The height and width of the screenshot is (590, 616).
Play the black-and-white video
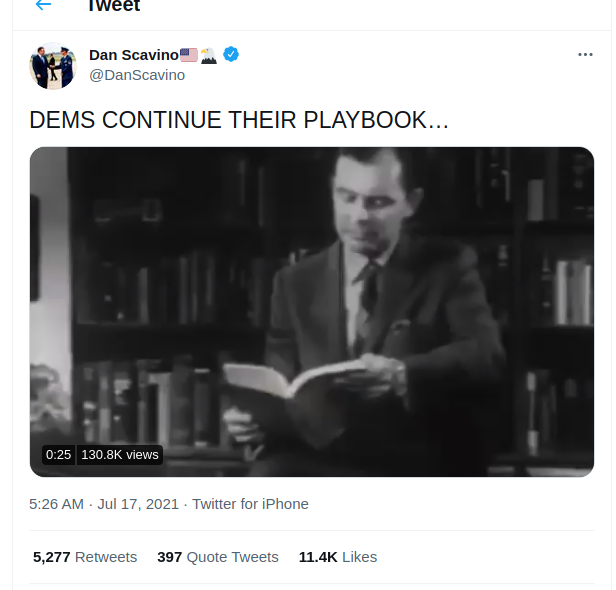point(312,312)
